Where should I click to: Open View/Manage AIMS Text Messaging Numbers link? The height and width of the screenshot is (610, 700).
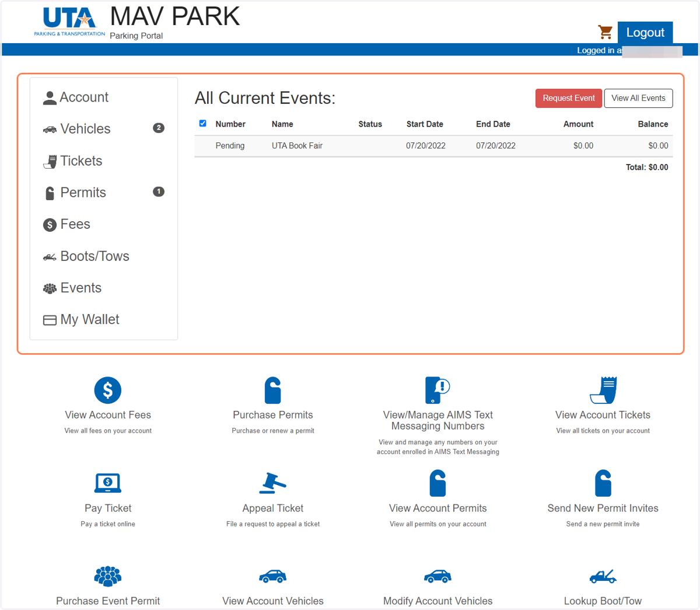(x=437, y=420)
